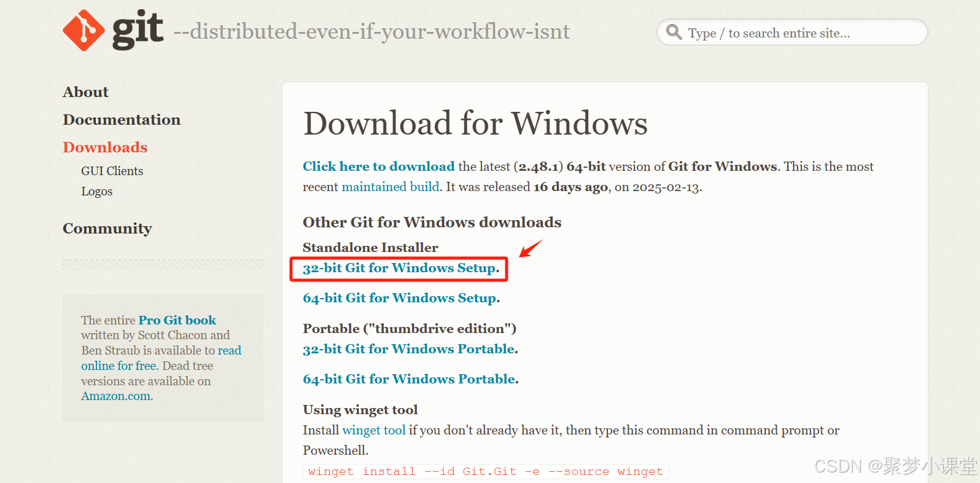Click the version text '(2.48.1)'
The height and width of the screenshot is (483, 980).
tap(539, 167)
